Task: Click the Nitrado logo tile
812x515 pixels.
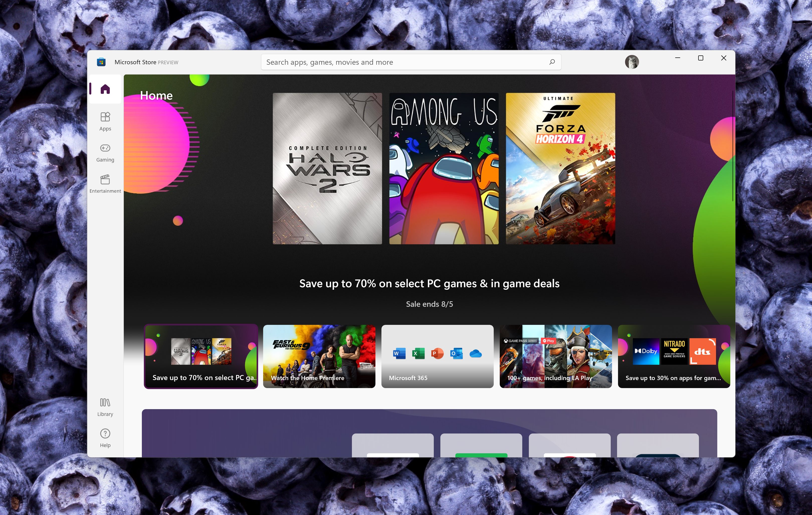Action: point(674,351)
